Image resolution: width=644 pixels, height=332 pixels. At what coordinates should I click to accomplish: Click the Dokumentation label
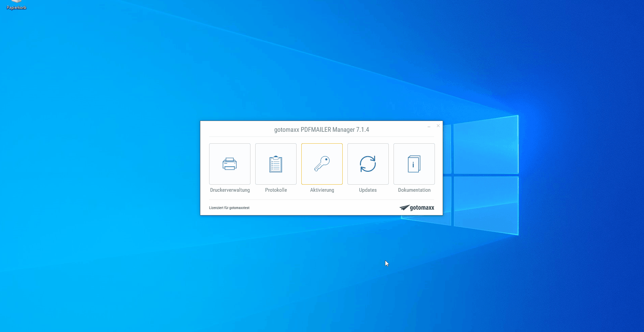point(414,190)
